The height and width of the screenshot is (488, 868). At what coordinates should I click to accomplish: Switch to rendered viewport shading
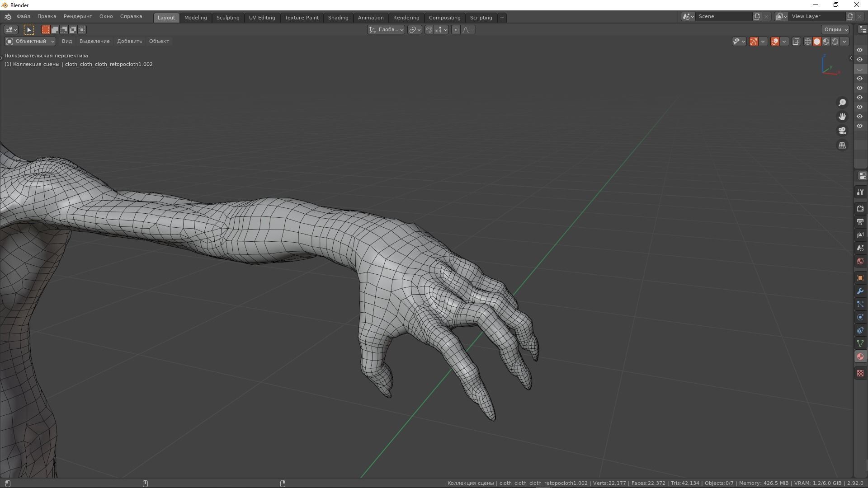point(835,42)
